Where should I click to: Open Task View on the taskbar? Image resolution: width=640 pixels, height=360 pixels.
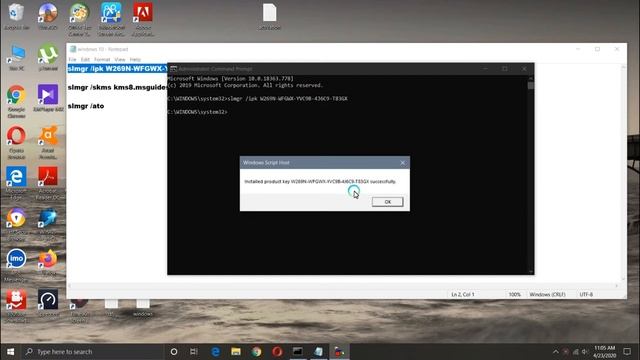point(194,351)
